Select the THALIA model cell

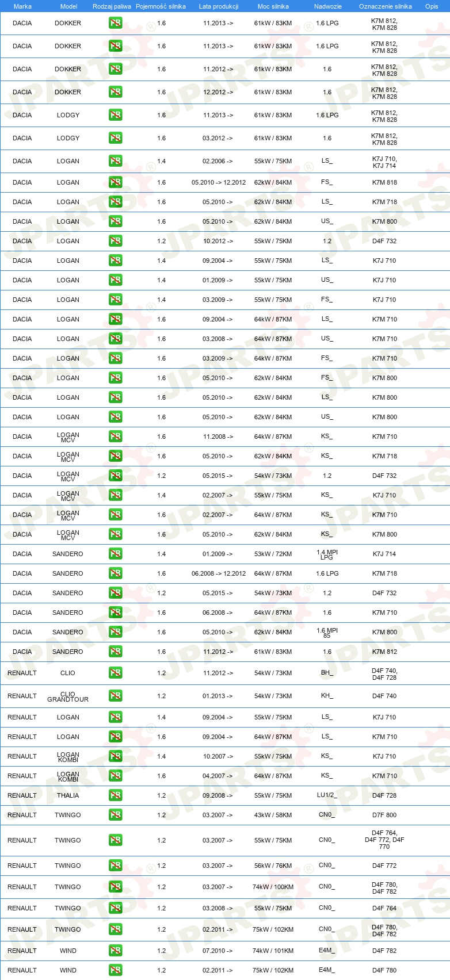click(68, 795)
